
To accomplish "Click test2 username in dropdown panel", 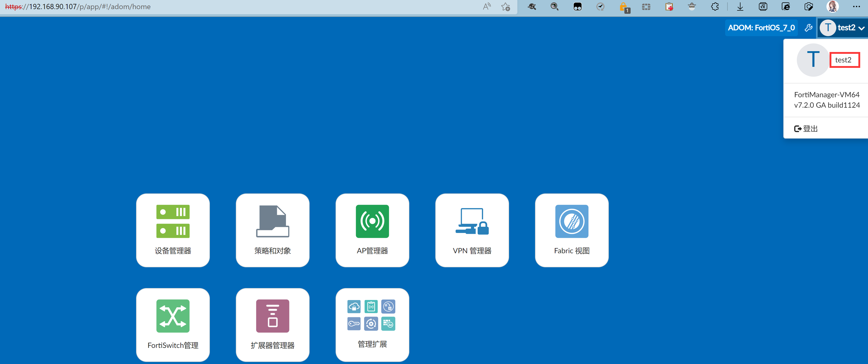I will [843, 60].
